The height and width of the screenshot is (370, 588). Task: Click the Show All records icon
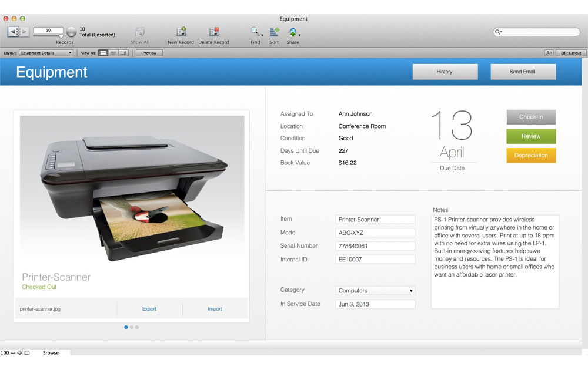coord(140,32)
